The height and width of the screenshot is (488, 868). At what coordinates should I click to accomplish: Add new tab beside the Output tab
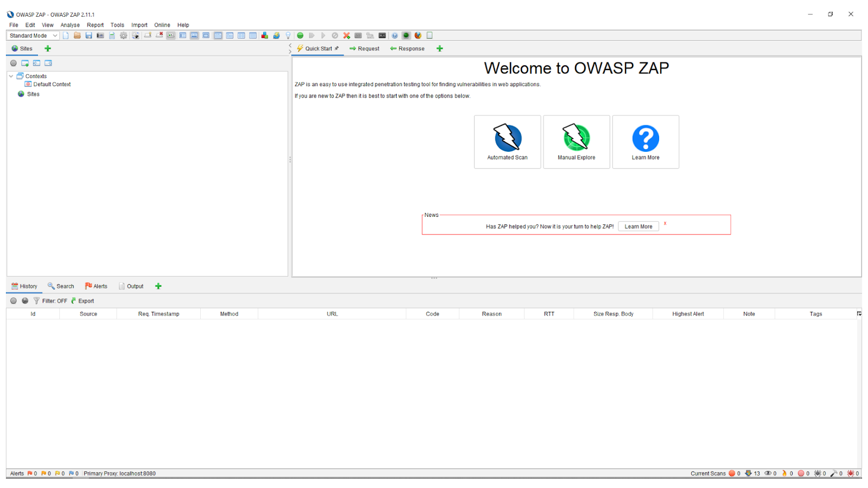[158, 286]
